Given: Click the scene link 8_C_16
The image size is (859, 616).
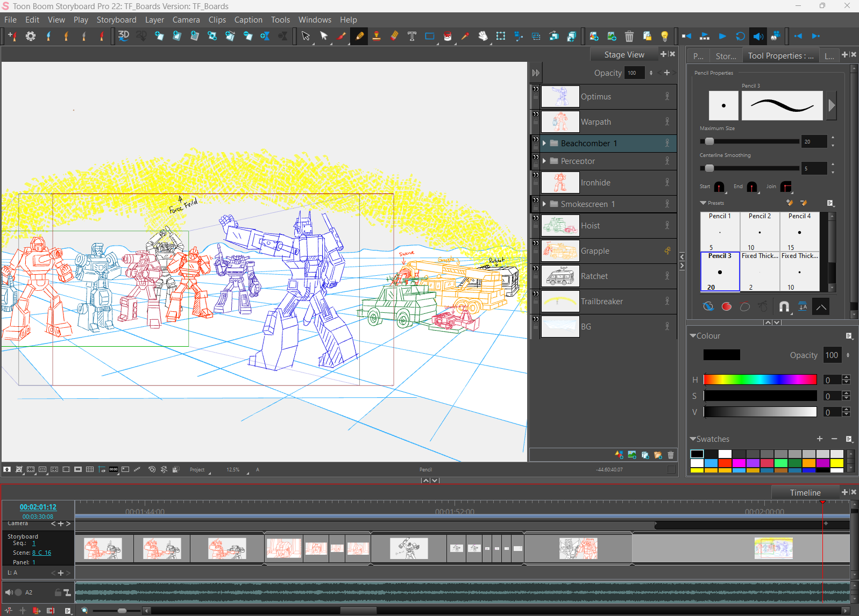Looking at the screenshot, I should (x=41, y=553).
